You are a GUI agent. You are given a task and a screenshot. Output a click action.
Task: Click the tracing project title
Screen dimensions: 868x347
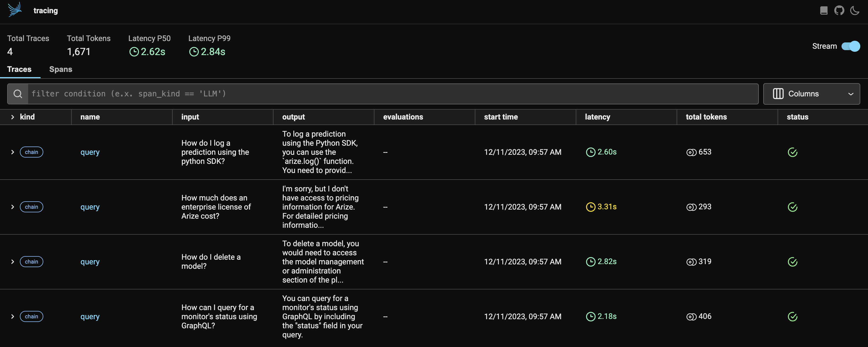point(45,11)
